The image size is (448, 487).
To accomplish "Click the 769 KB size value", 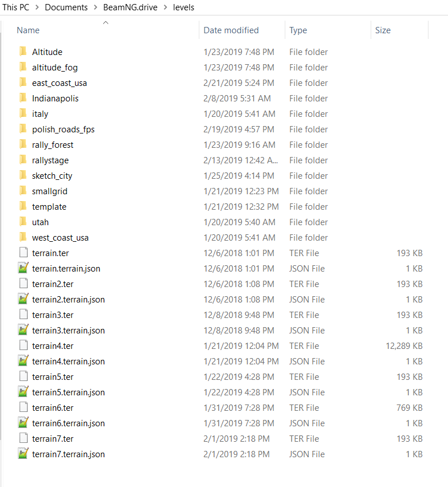I will click(410, 407).
